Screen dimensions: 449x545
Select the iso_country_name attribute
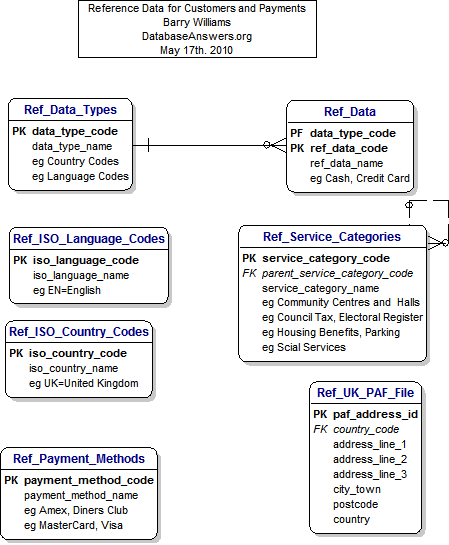(73, 368)
